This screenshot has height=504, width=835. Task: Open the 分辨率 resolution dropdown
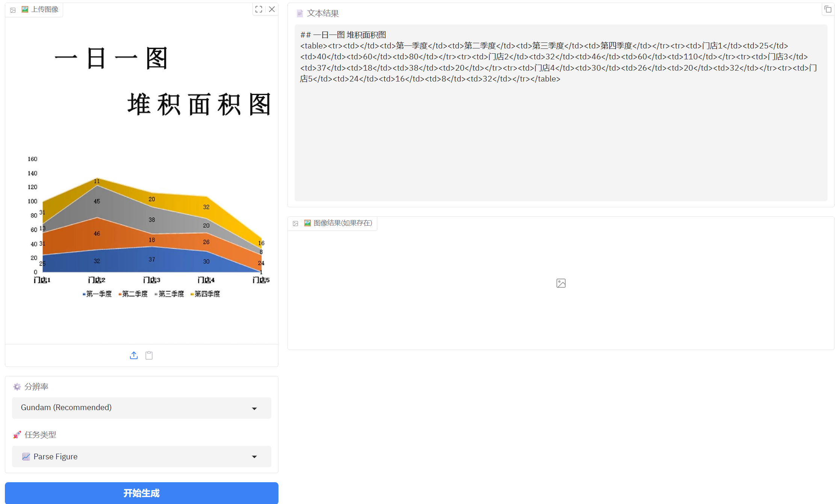[141, 408]
